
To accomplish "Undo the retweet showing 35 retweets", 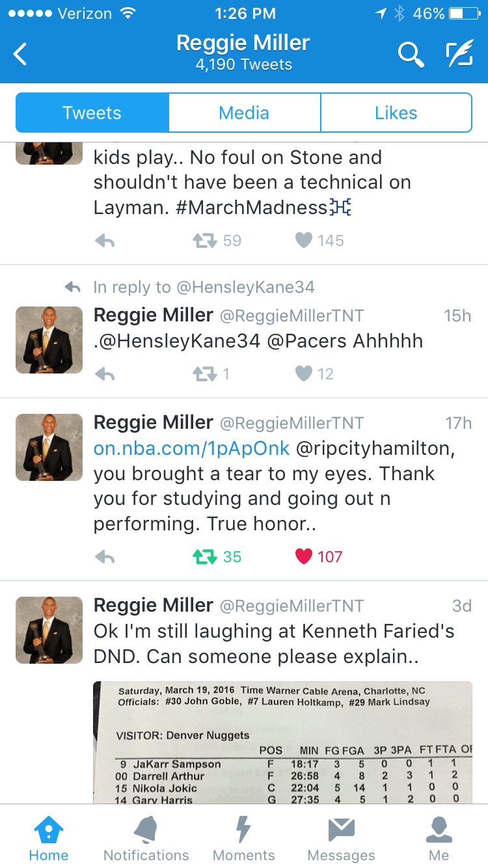I will click(x=205, y=557).
